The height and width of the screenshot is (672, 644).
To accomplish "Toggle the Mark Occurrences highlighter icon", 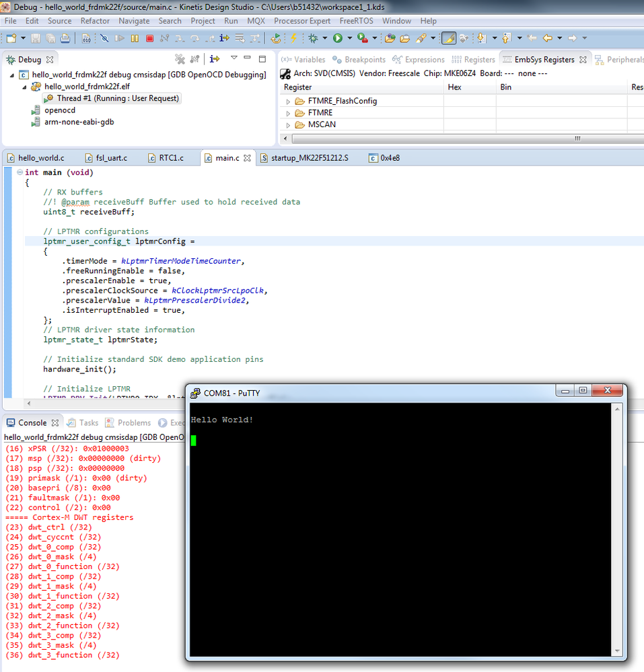I will coord(448,38).
